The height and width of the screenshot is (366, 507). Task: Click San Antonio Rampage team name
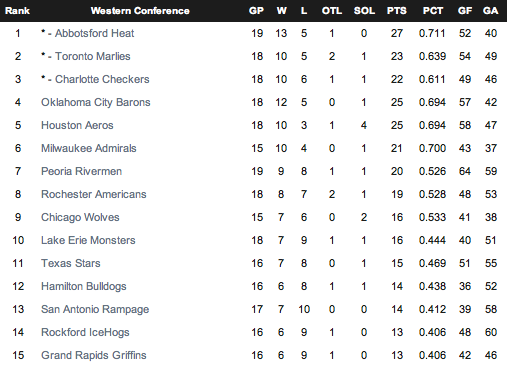pos(95,309)
